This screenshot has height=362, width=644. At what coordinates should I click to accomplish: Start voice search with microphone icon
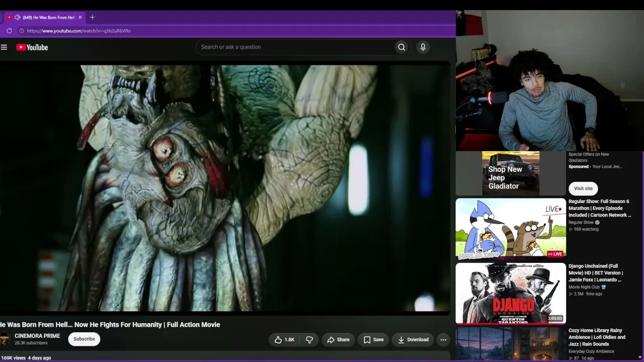pos(423,47)
